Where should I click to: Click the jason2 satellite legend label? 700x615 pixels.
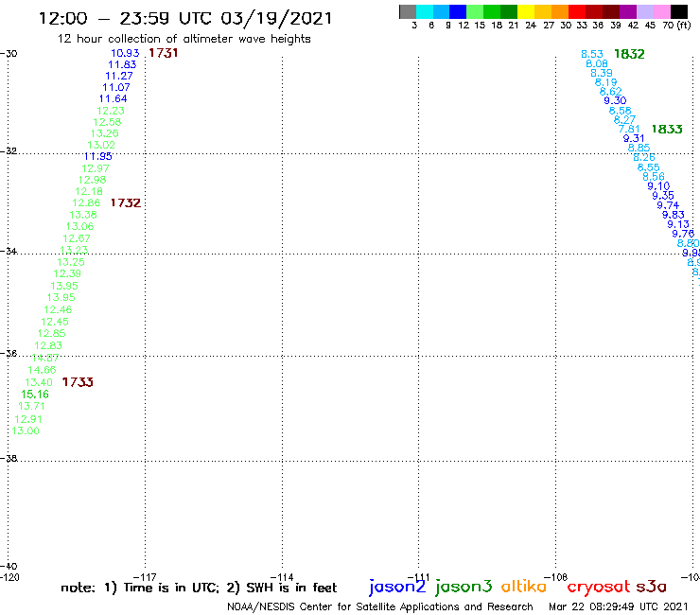[x=397, y=587]
